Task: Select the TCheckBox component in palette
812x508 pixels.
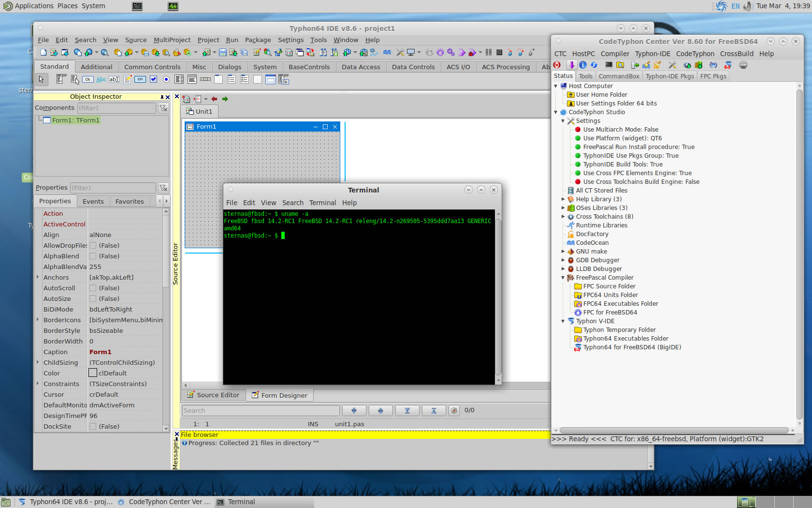Action: [153, 79]
